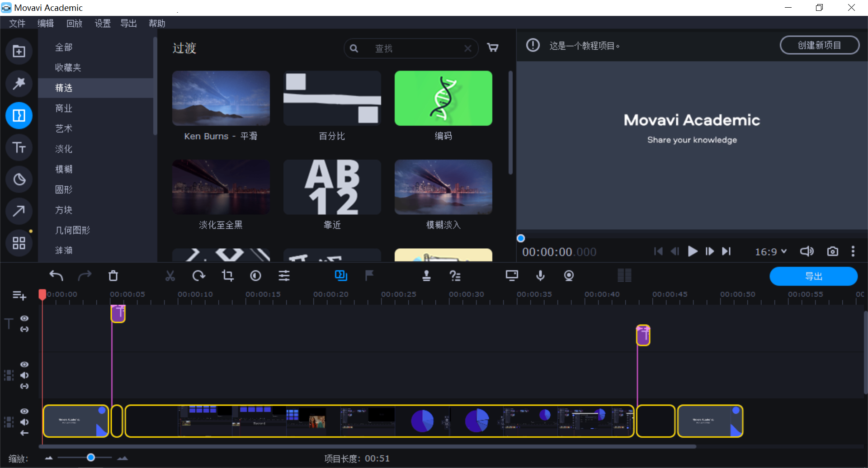This screenshot has height=468, width=868.
Task: Add a new track
Action: 19,296
